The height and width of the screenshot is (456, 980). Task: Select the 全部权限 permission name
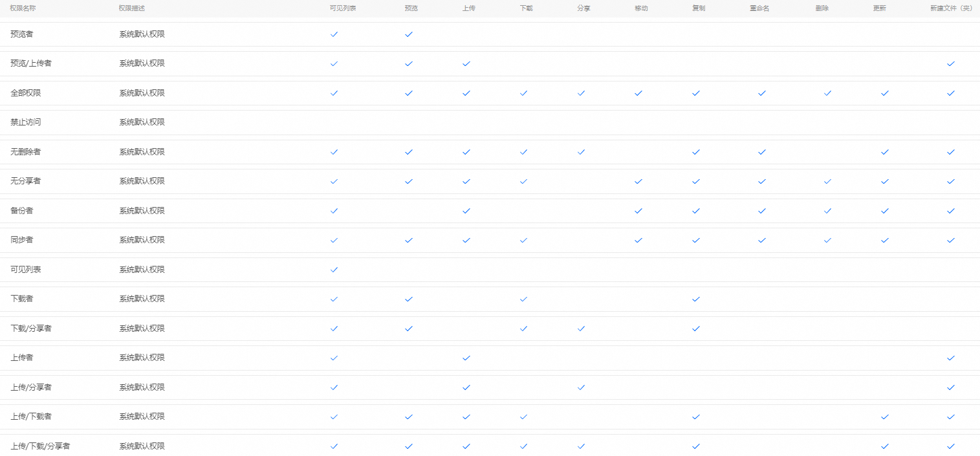click(x=26, y=93)
